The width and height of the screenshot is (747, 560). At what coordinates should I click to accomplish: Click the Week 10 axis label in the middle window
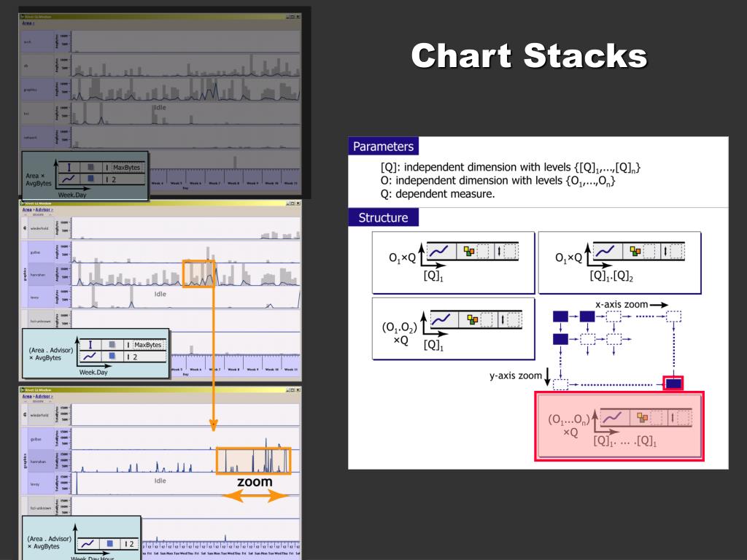271,370
